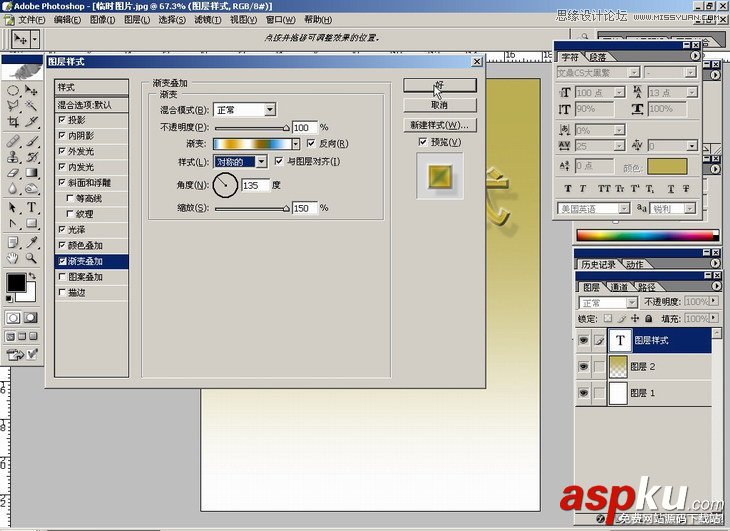Open the gradient picker dropdown arrow
Viewport: 730px width, 531px height.
point(296,144)
